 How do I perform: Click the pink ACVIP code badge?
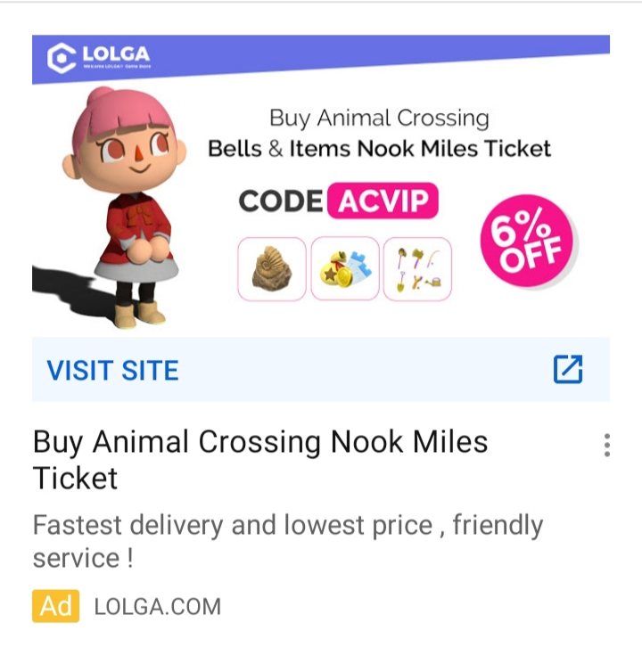point(383,201)
